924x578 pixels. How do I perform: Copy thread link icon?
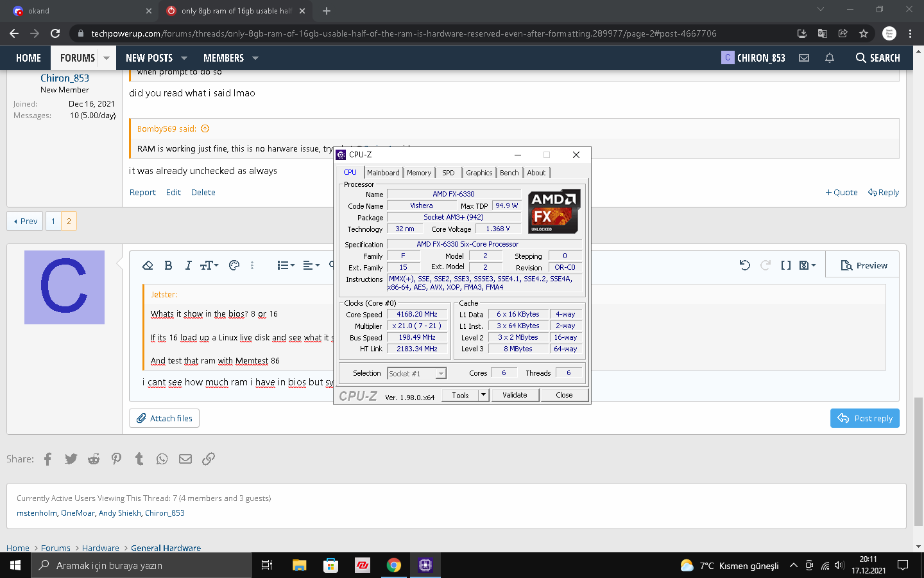click(x=209, y=459)
